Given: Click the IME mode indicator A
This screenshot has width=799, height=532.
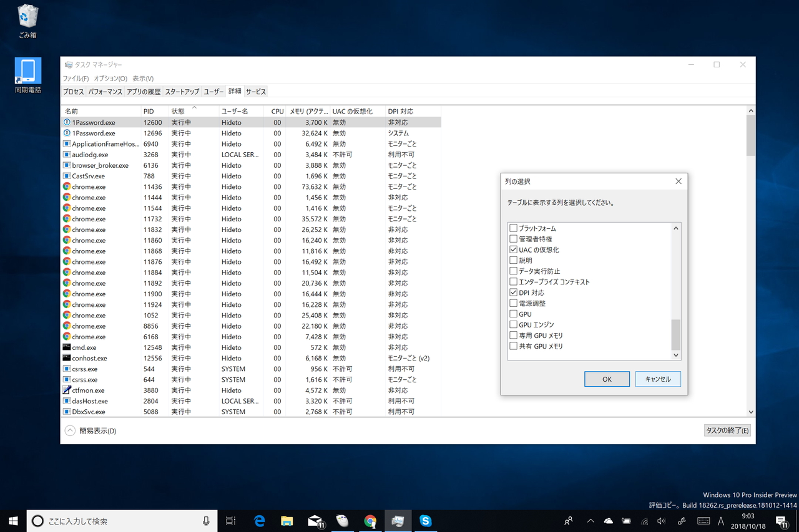Looking at the screenshot, I should pos(721,521).
